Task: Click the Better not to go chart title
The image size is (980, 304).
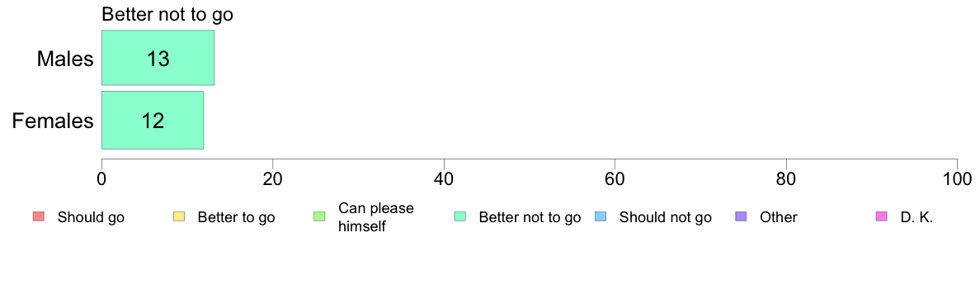Action: [x=167, y=14]
